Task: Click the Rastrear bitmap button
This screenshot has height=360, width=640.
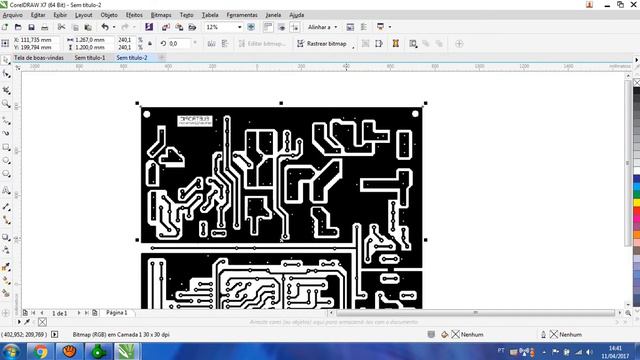Action: pyautogui.click(x=322, y=44)
